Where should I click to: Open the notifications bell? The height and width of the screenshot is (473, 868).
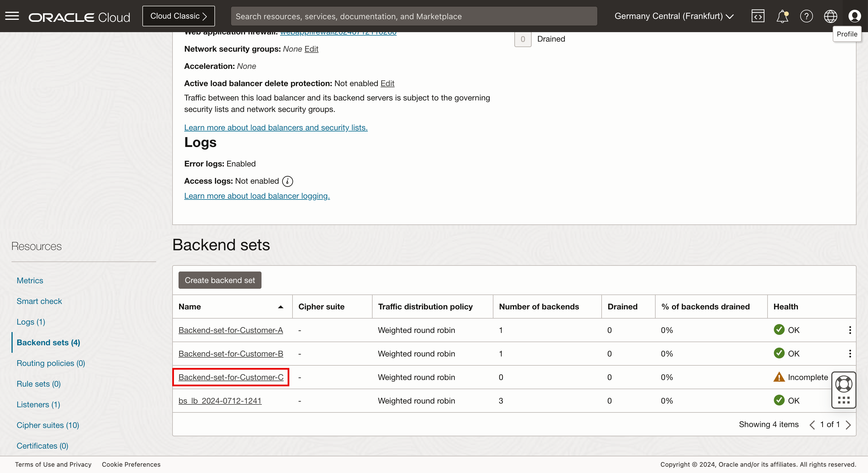tap(782, 16)
